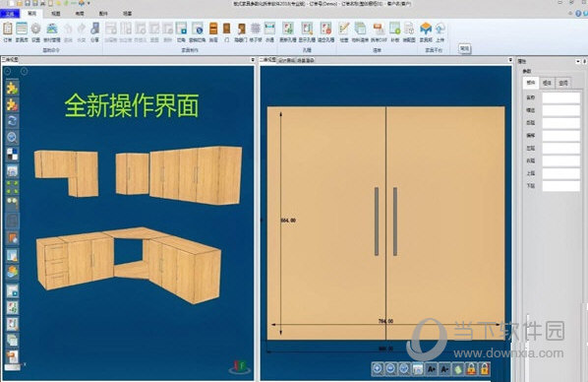588x382 pixels.
Task: Select the 切角 corner-cut tool
Action: pyautogui.click(x=182, y=32)
